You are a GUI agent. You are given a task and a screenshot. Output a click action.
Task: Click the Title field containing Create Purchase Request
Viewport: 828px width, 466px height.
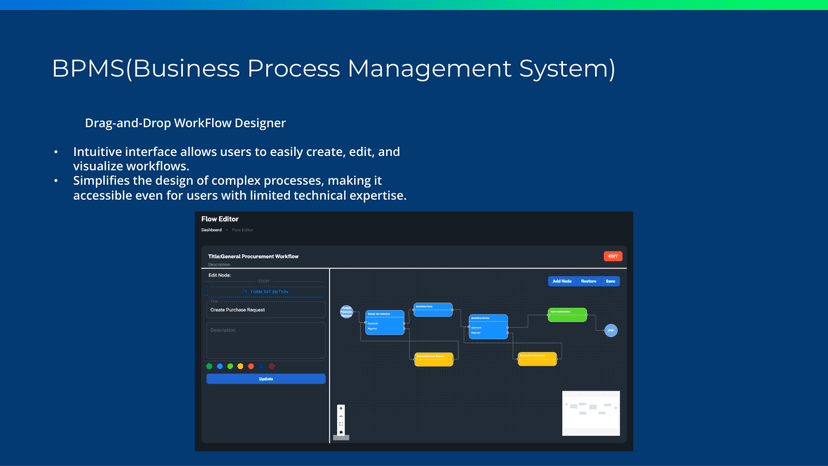pos(266,310)
